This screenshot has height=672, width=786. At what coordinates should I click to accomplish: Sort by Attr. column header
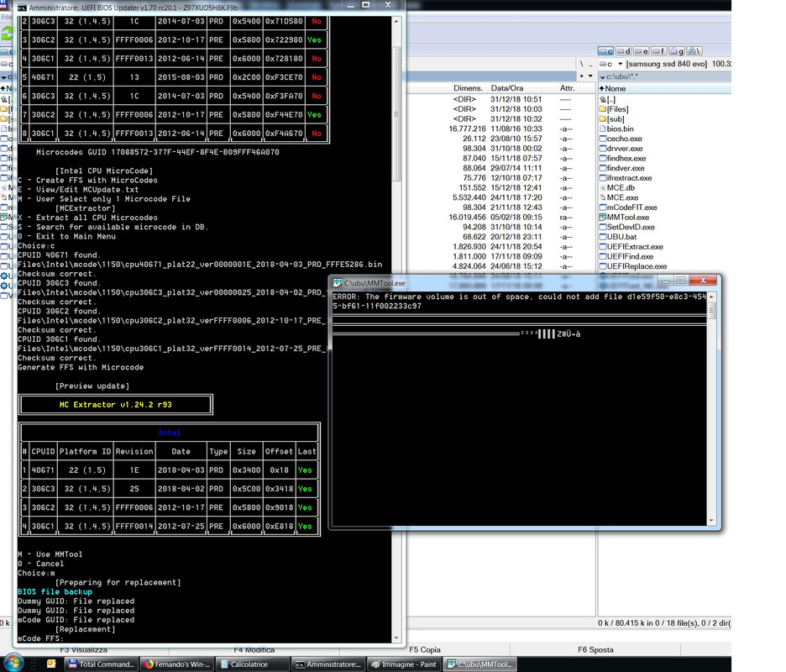tap(568, 87)
